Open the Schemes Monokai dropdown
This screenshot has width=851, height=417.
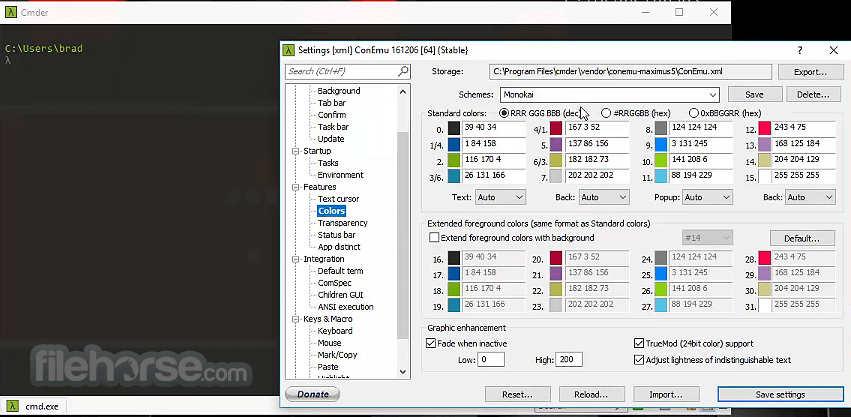click(609, 95)
